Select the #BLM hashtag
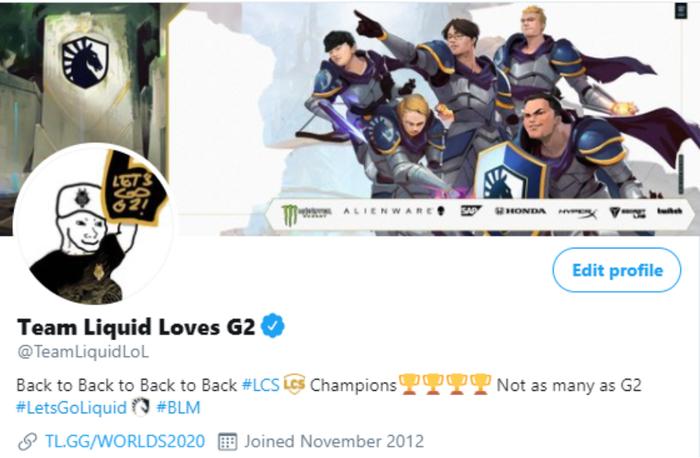Image resolution: width=700 pixels, height=458 pixels. [x=178, y=408]
